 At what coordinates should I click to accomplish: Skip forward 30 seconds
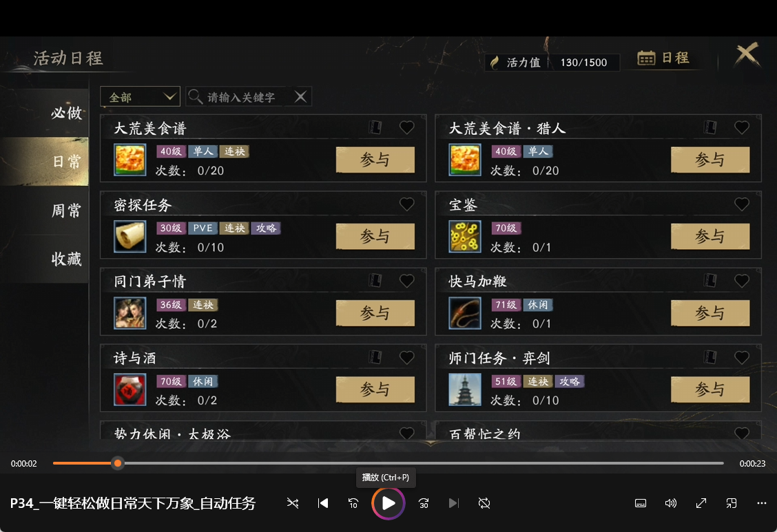pyautogui.click(x=424, y=503)
